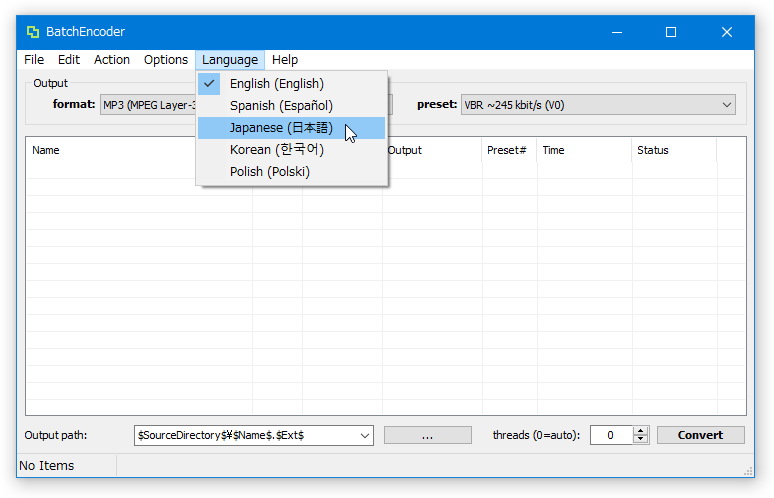Open the Options menu
This screenshot has width=774, height=498.
165,60
